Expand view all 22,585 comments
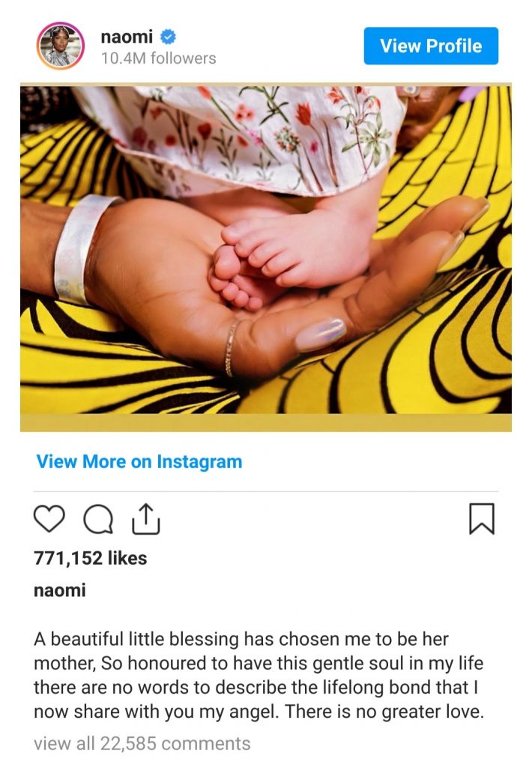 [x=142, y=744]
